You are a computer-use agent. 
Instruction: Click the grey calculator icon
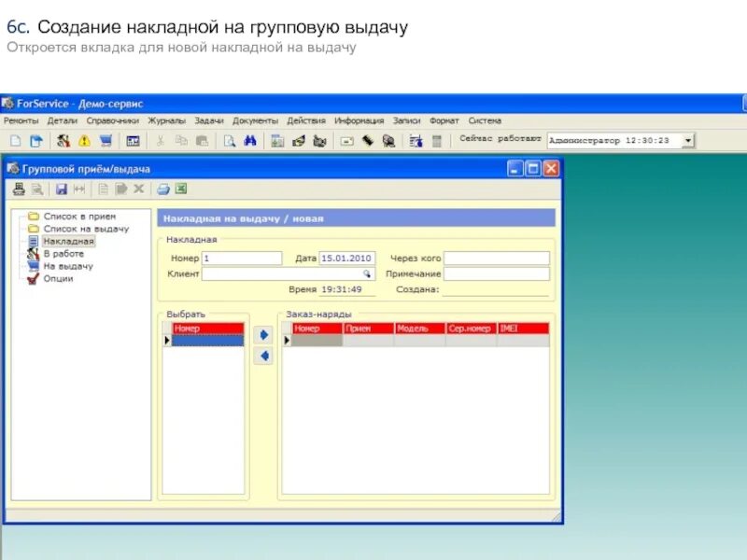tap(437, 141)
